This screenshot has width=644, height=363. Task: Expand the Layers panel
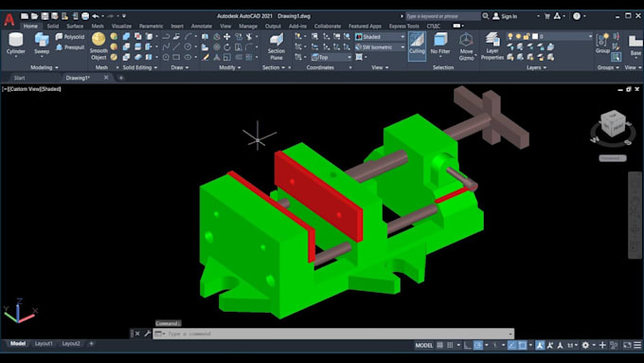pos(536,67)
